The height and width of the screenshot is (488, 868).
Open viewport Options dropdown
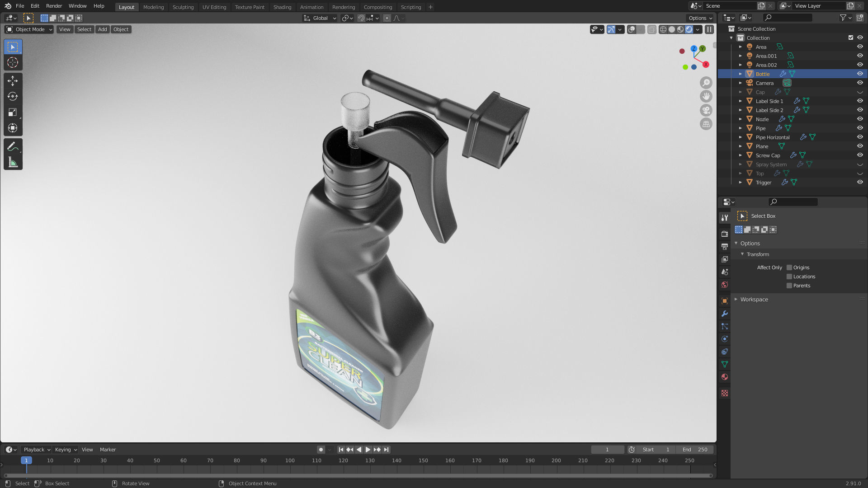[x=700, y=18]
